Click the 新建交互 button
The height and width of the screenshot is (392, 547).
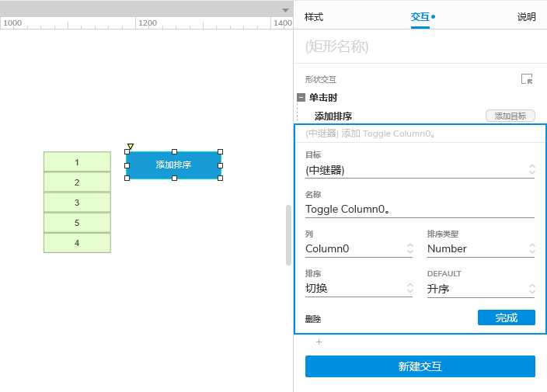point(420,366)
